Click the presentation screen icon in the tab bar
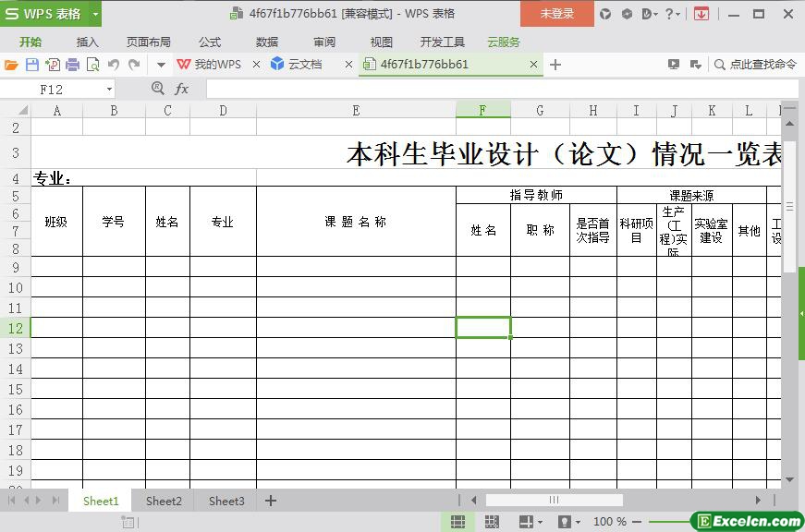The image size is (805, 532). click(x=674, y=64)
